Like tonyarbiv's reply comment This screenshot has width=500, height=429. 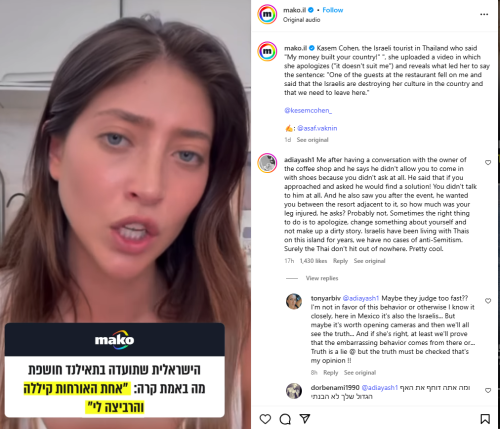coord(488,301)
